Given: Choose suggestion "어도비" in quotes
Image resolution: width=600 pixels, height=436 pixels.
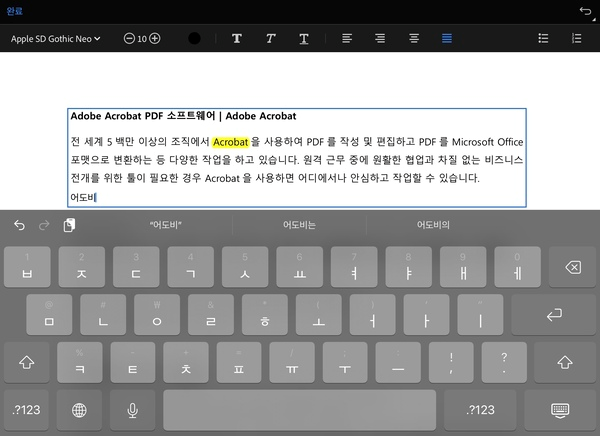Looking at the screenshot, I should click(165, 225).
